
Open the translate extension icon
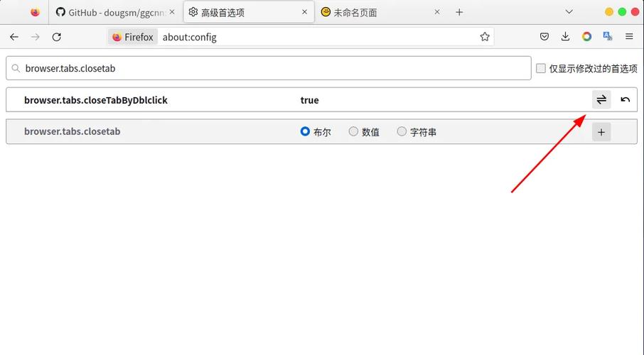pos(608,37)
